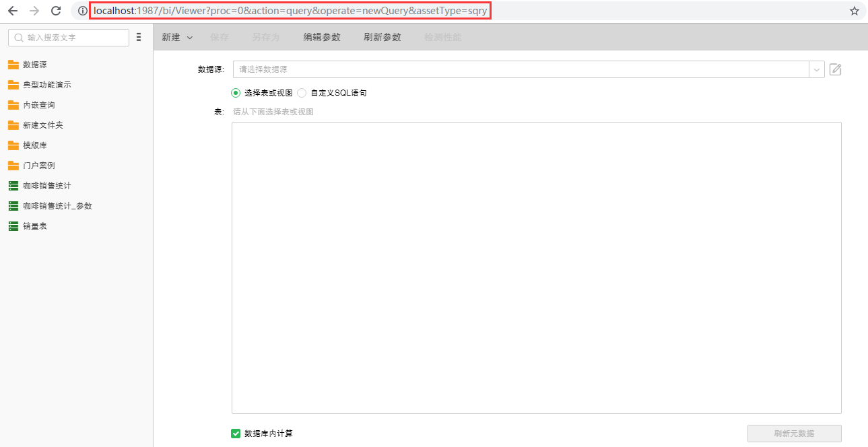Select the 选择表或视图 radio option
868x447 pixels.
[x=235, y=93]
